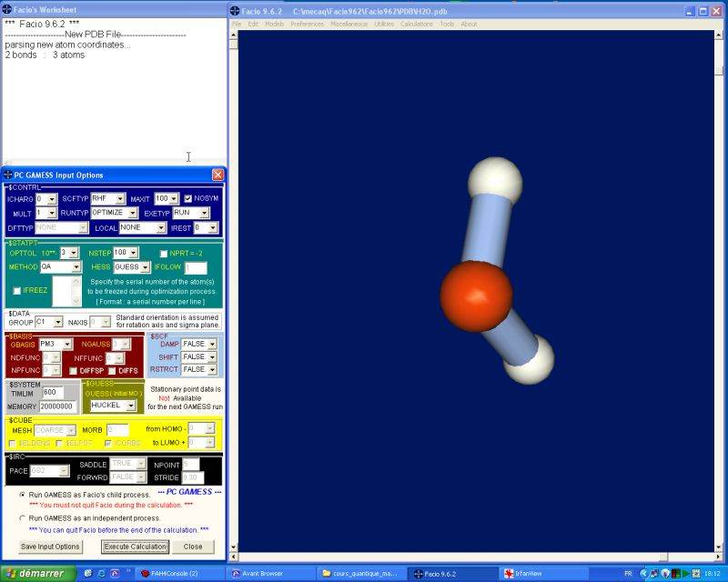Toggle the $ELDENS checkbox
Screen dimensions: 728x582
[x=12, y=443]
